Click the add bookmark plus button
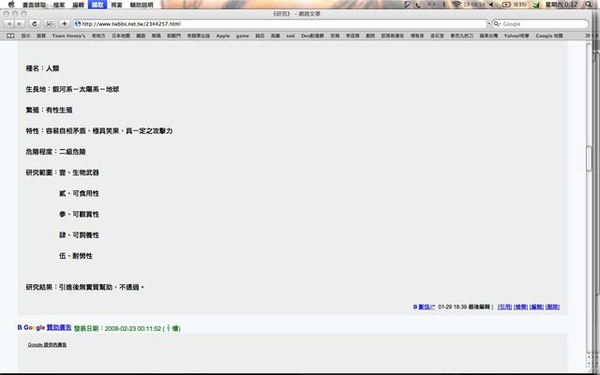The image size is (600, 375). (x=64, y=24)
